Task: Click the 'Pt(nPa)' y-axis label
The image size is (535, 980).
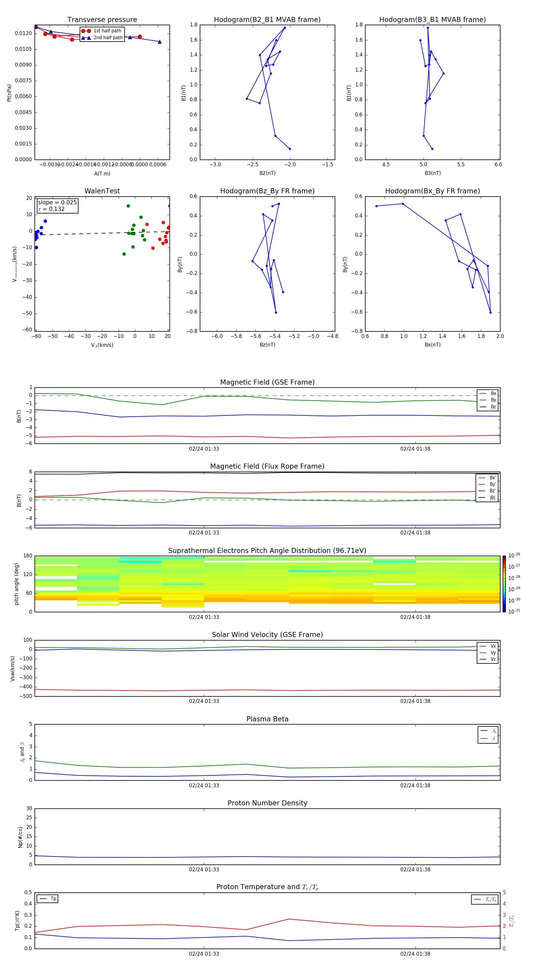Action: click(9, 92)
